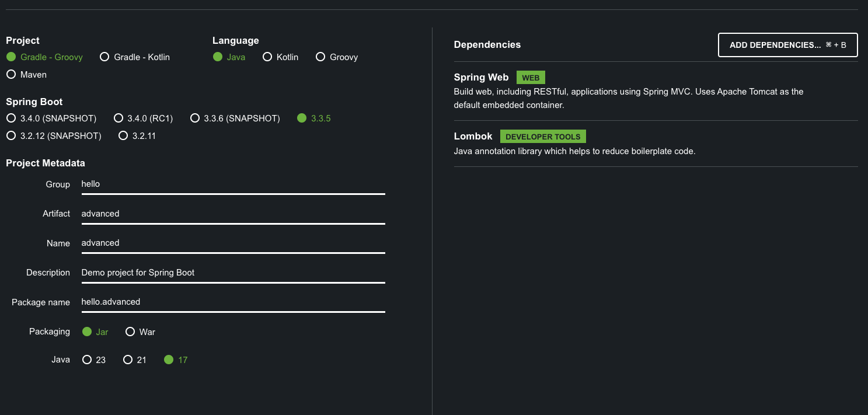
Task: Select Spring Boot version 3.3.5
Action: coord(314,118)
